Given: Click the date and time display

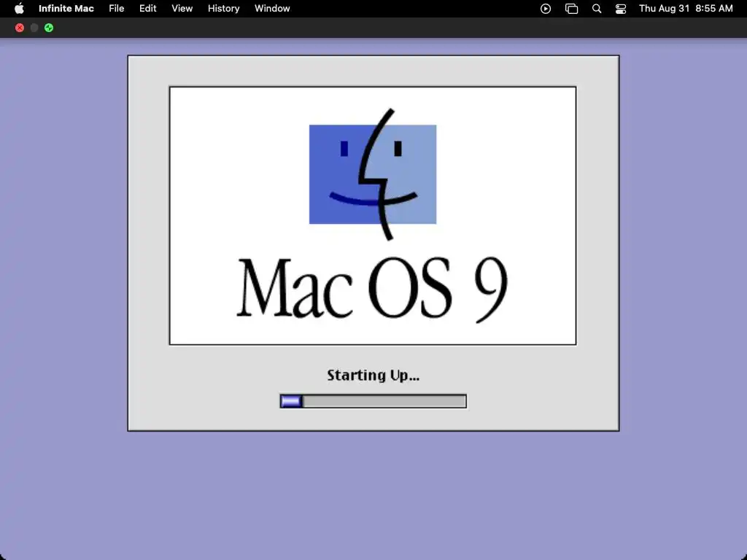Looking at the screenshot, I should coord(686,9).
